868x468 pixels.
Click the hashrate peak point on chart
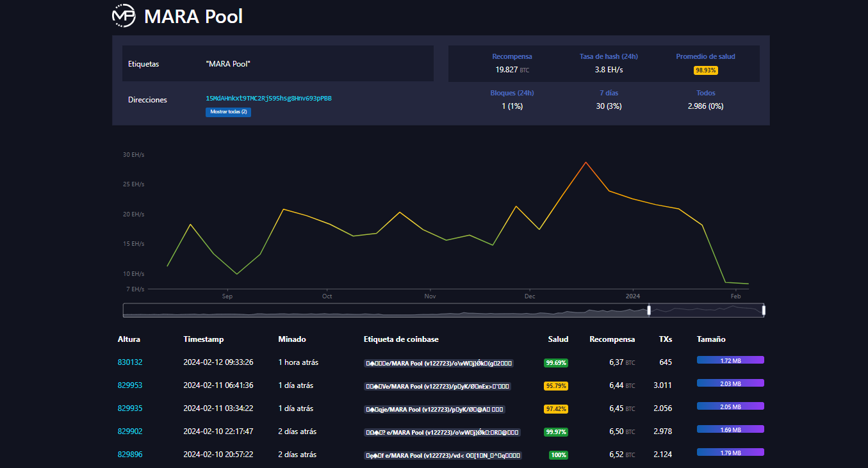coord(585,162)
